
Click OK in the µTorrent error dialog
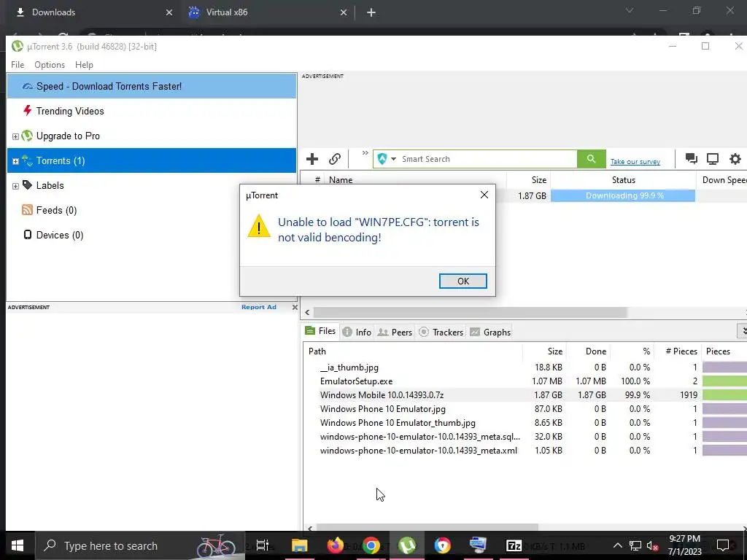463,281
